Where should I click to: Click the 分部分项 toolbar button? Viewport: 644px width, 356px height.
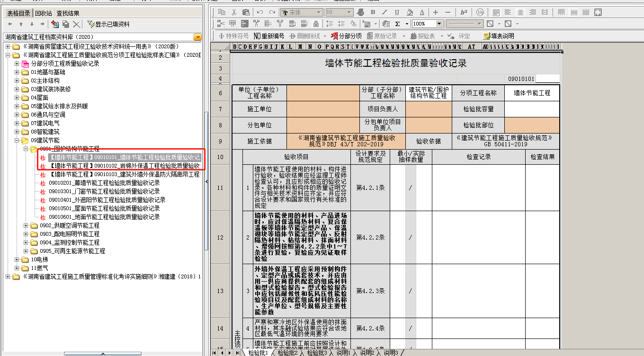(346, 36)
